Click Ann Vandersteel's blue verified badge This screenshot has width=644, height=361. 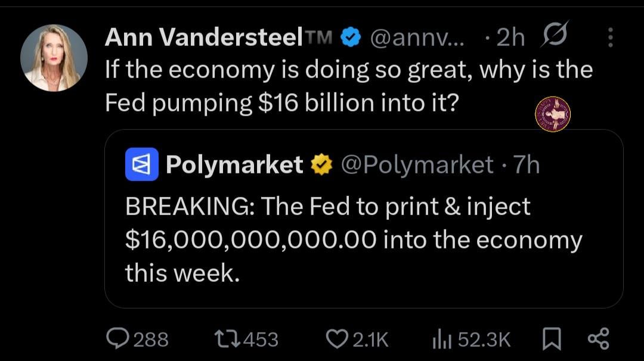(351, 38)
